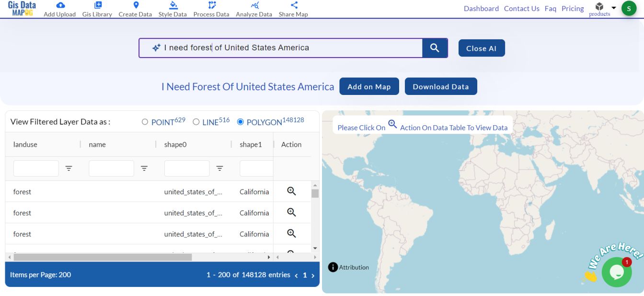Click the Download Data button
644x296 pixels.
(x=440, y=86)
